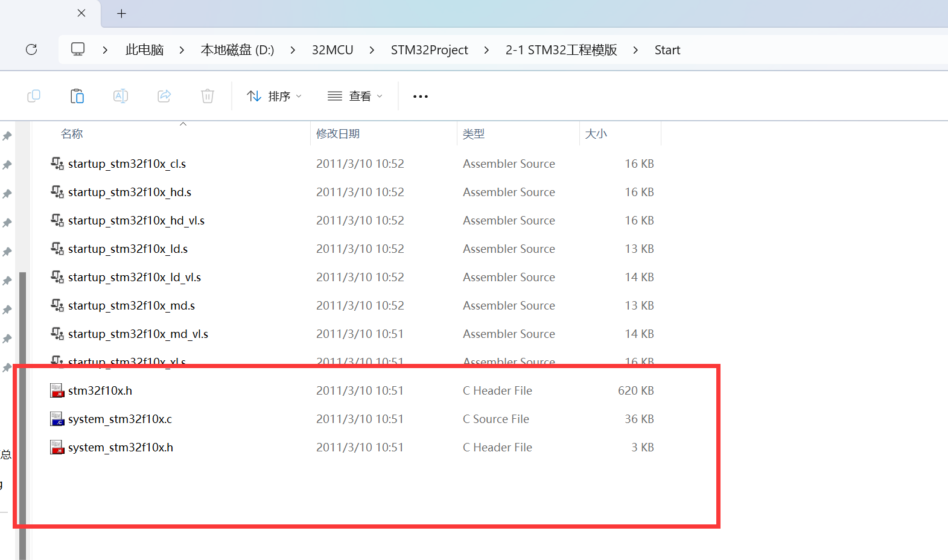Click the Refresh icon beside address bar
The height and width of the screenshot is (560, 948).
click(31, 49)
